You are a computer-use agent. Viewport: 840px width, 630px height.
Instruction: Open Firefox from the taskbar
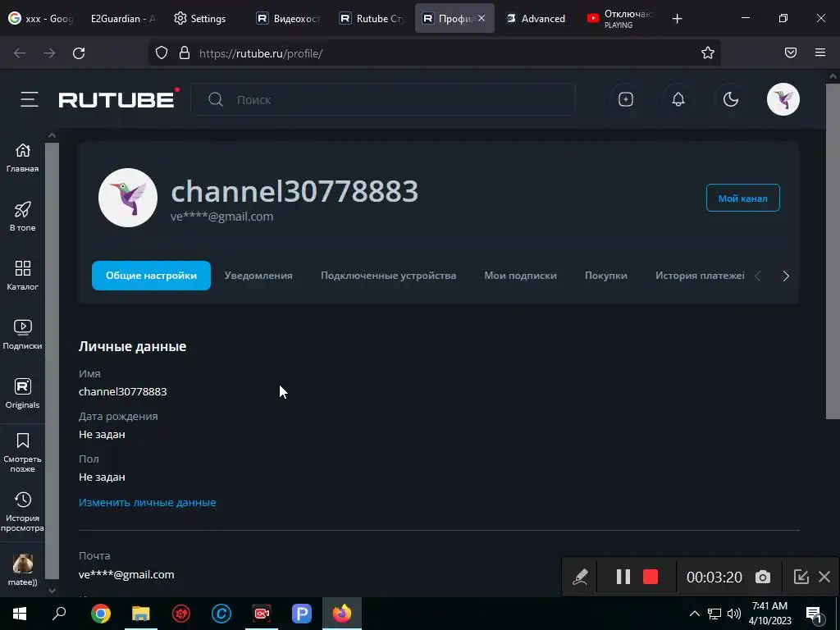(342, 614)
